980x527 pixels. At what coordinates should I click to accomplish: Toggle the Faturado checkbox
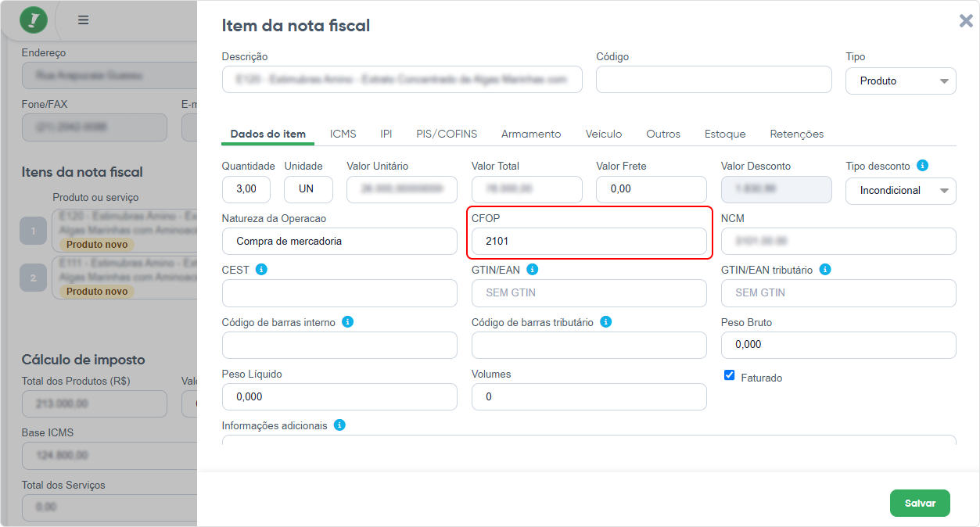pyautogui.click(x=729, y=375)
